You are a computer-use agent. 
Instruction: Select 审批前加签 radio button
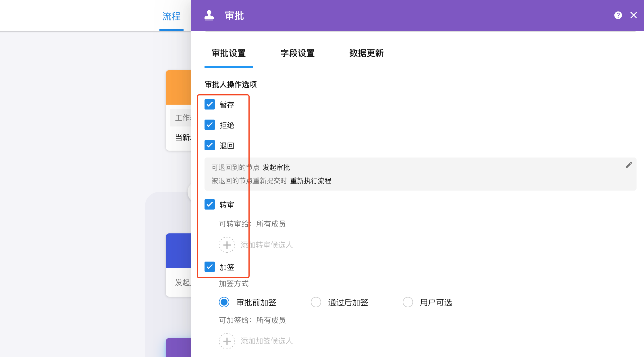(x=224, y=302)
